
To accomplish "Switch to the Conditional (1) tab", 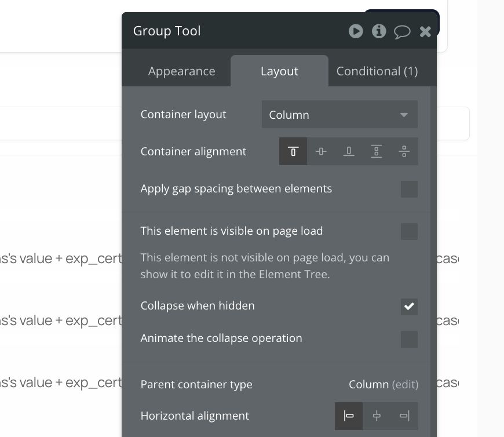I will pyautogui.click(x=377, y=71).
